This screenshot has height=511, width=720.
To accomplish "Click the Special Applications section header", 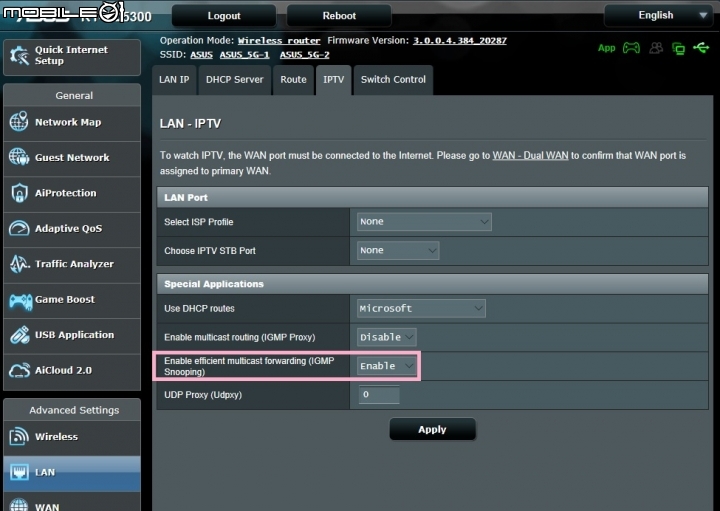I will pos(432,284).
